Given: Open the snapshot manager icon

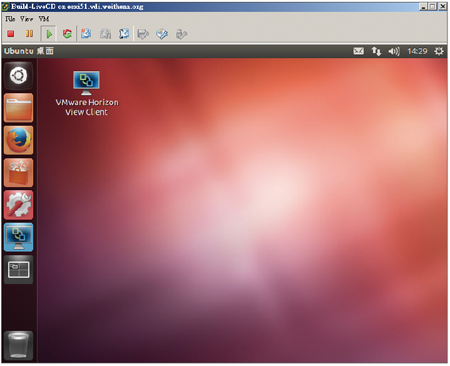Looking at the screenshot, I should [x=124, y=34].
